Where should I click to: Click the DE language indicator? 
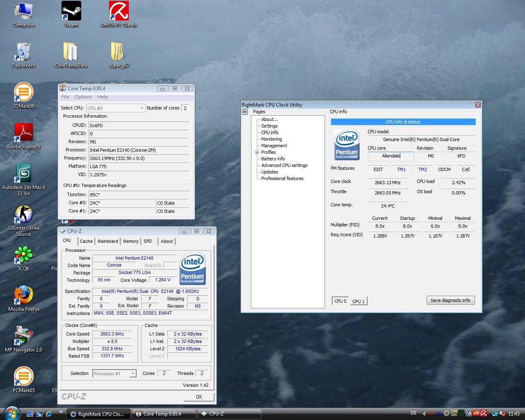[413, 413]
